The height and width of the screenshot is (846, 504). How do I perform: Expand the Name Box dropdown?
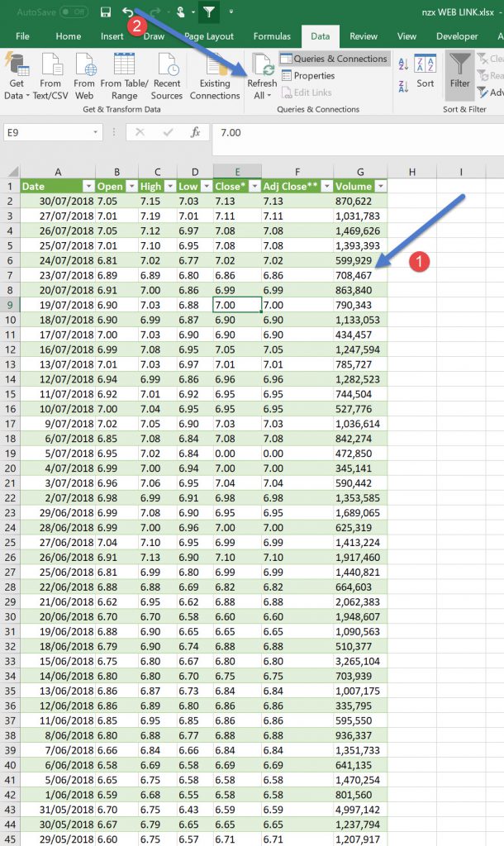97,132
